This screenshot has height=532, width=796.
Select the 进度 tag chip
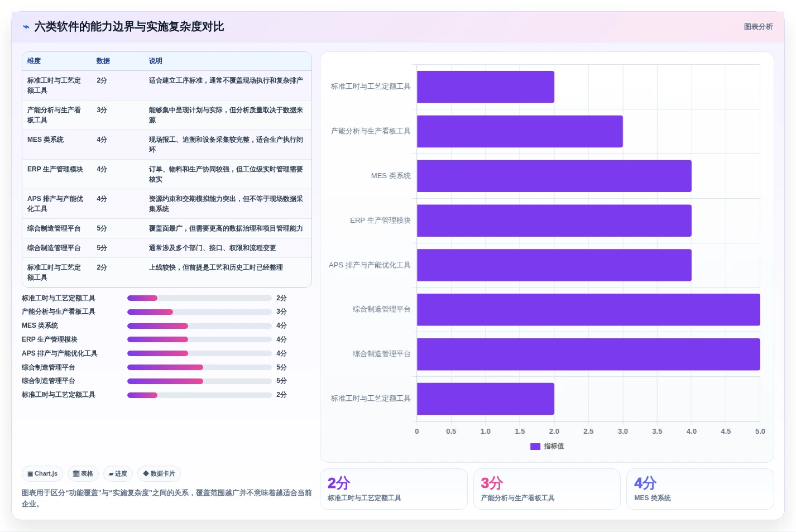coord(118,474)
